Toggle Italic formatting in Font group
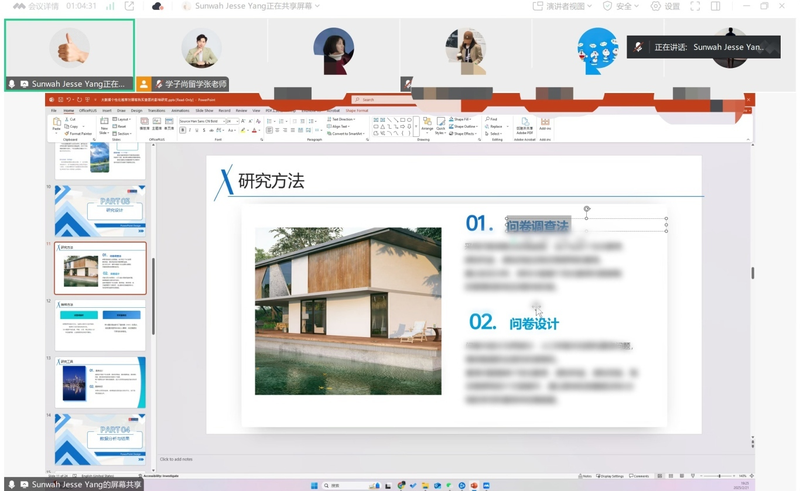800x491 pixels. pos(190,130)
